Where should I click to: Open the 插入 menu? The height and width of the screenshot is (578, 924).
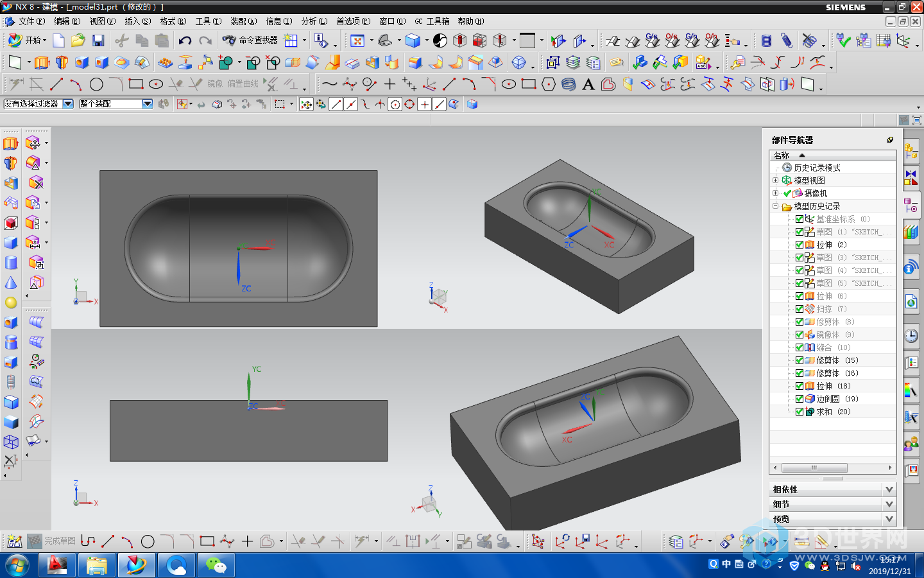(x=137, y=21)
